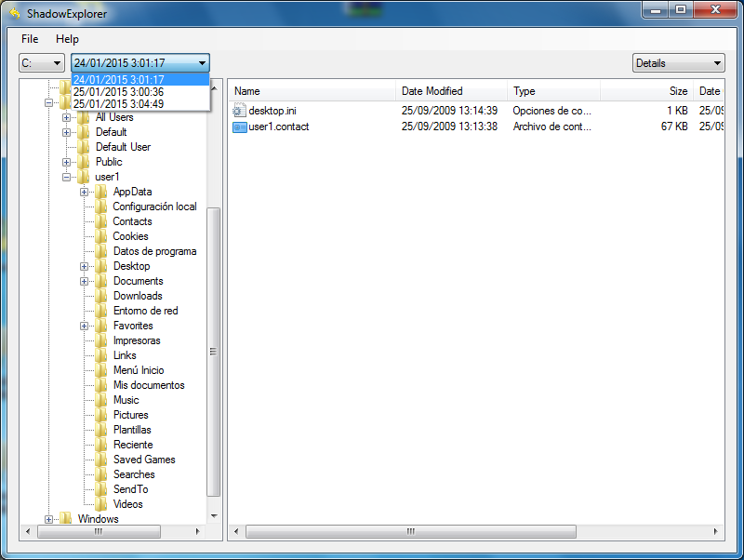Click the Links folder icon
This screenshot has width=744, height=560.
(100, 355)
